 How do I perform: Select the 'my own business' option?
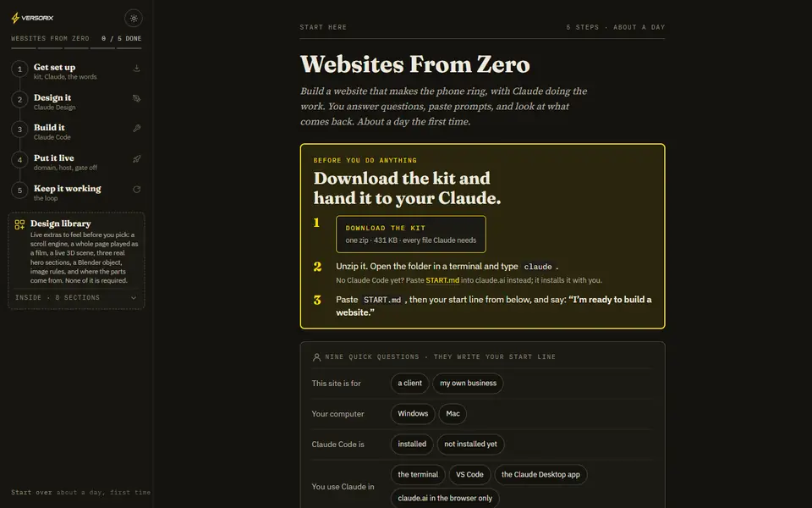coord(468,383)
